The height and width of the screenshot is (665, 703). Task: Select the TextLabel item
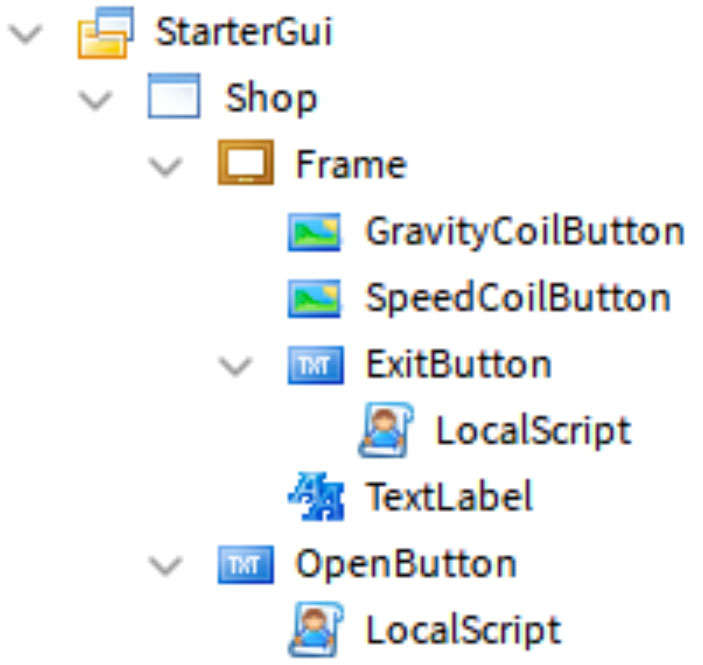449,496
